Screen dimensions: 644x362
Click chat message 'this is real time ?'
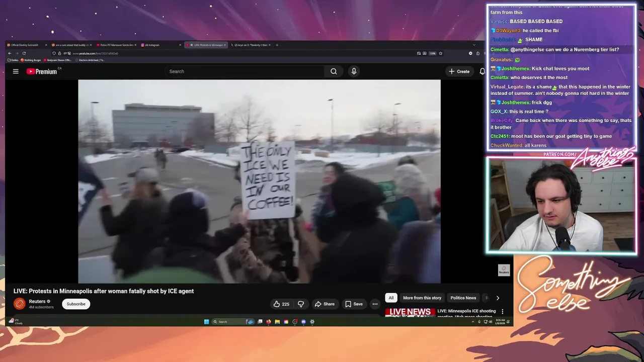coord(529,112)
